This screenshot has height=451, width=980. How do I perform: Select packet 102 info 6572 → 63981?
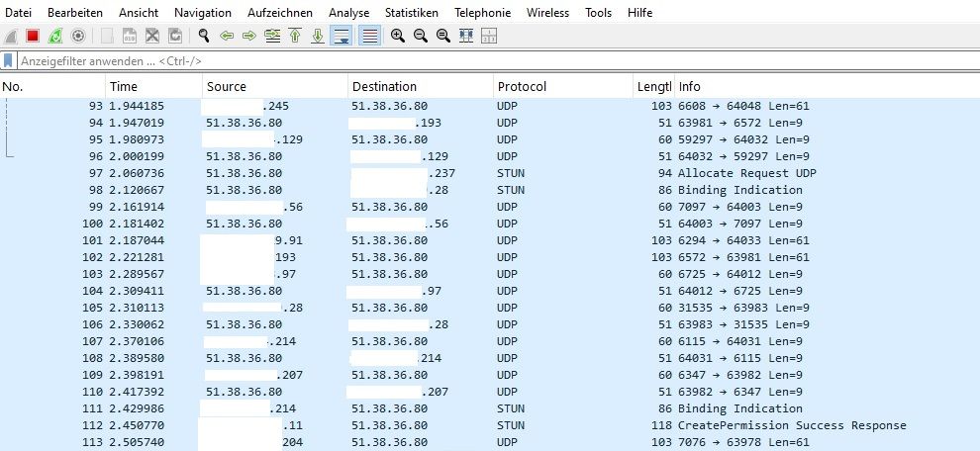(x=490, y=257)
